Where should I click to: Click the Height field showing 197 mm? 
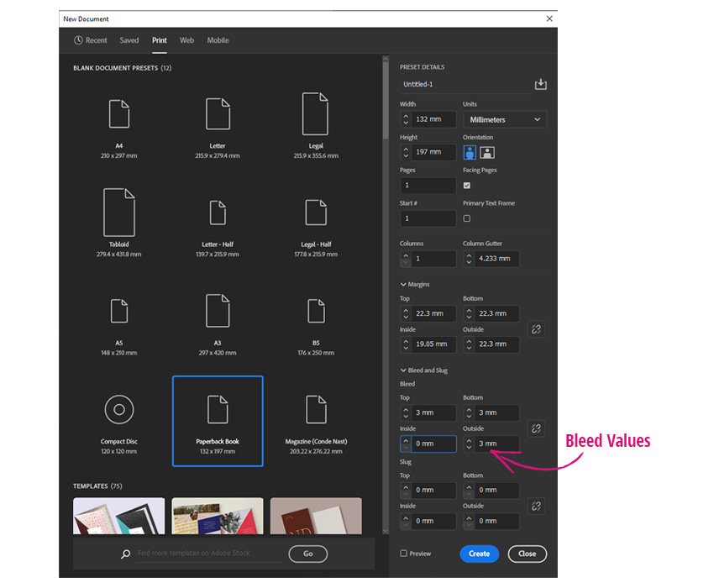[434, 152]
